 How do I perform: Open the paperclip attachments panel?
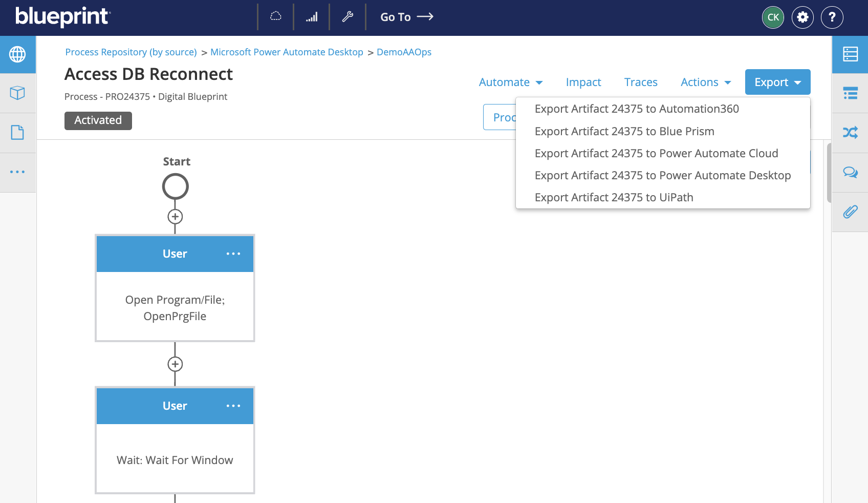tap(850, 212)
